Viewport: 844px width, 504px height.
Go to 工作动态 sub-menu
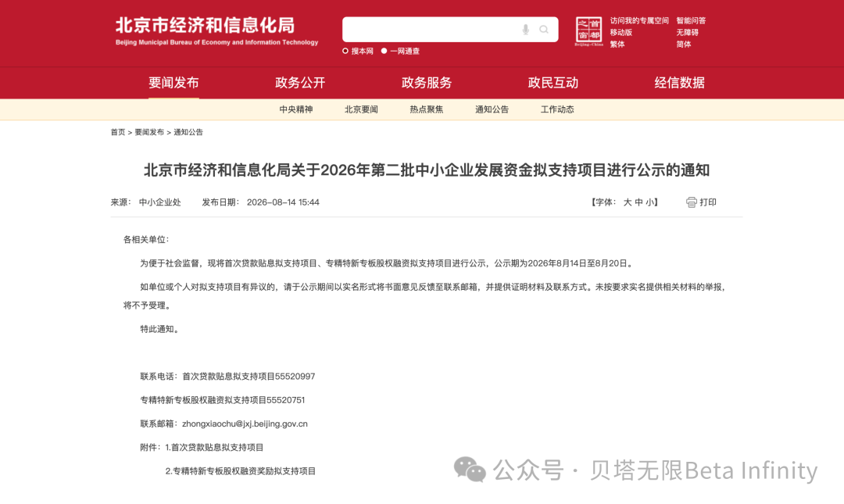click(557, 109)
